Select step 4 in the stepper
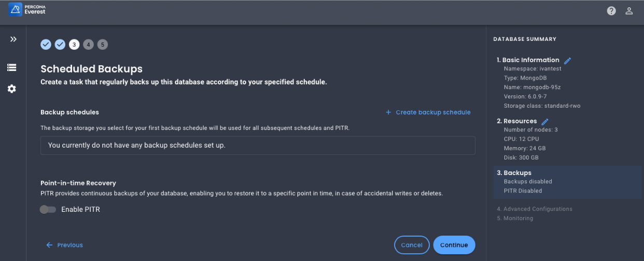This screenshot has height=261, width=644. [x=89, y=45]
